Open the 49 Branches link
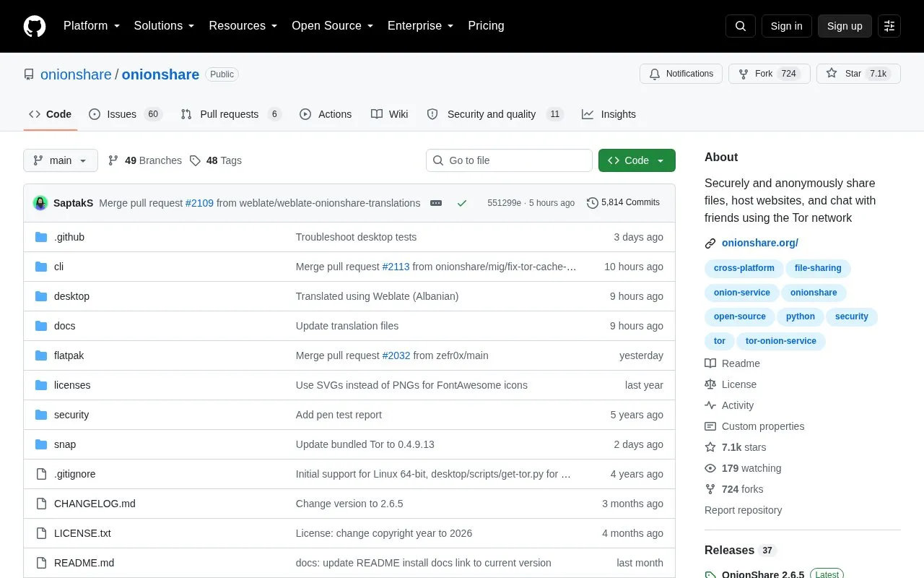This screenshot has width=924, height=578. [145, 160]
